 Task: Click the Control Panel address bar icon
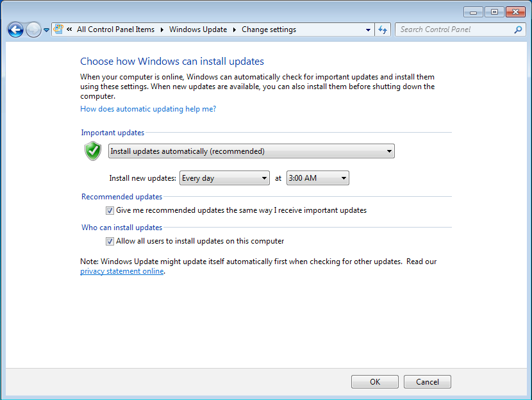click(x=59, y=29)
